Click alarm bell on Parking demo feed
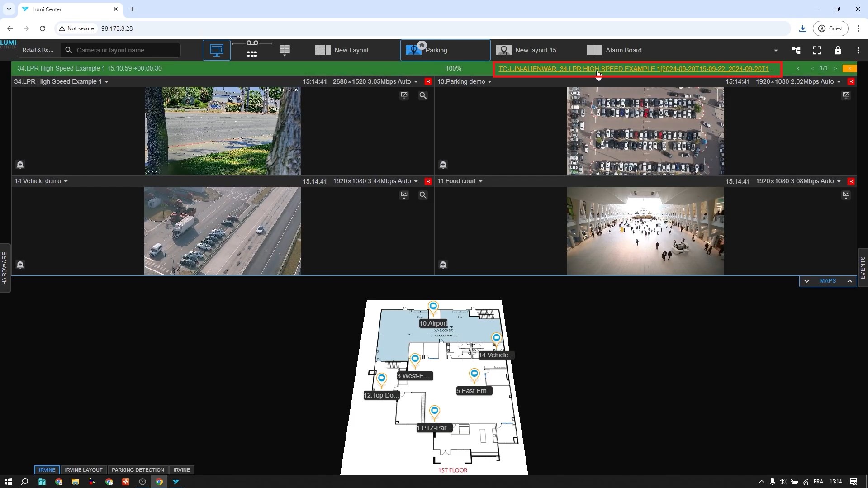 pos(443,165)
